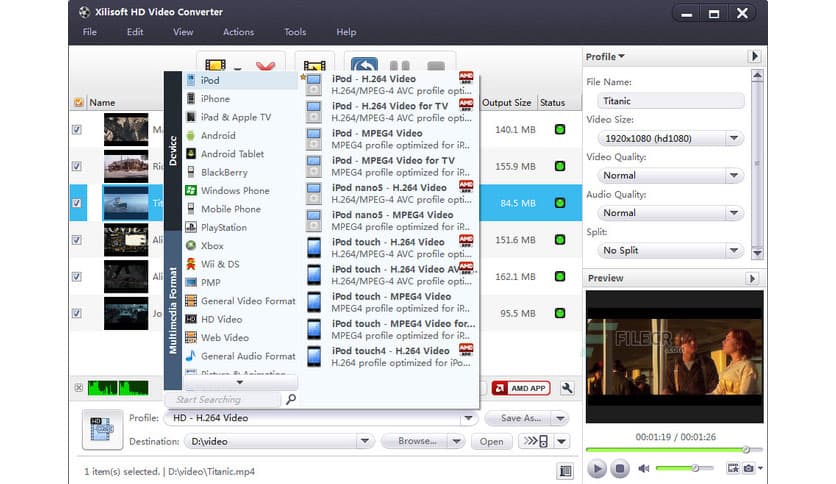
Task: Choose iPod - MPEG4 Video for TV profile
Action: point(391,166)
